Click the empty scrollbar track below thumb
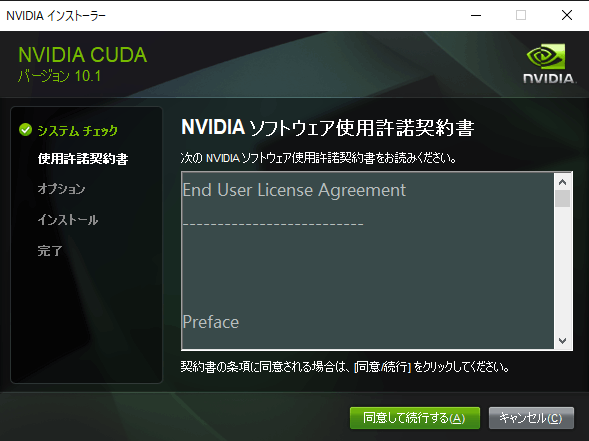The height and width of the screenshot is (441, 589). (562, 270)
